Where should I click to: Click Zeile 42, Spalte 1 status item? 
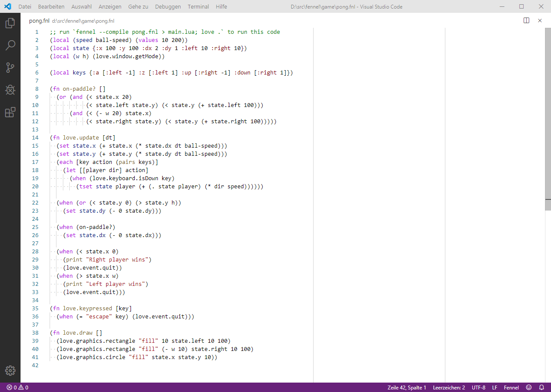(x=407, y=387)
